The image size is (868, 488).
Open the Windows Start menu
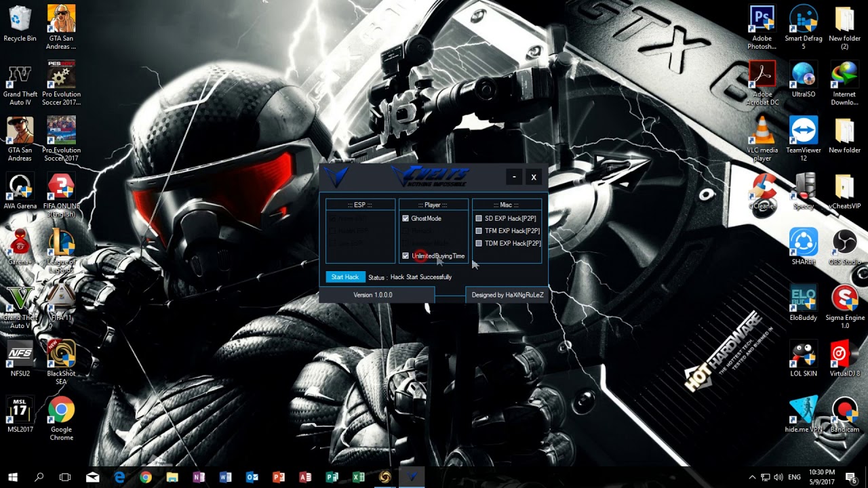[x=12, y=477]
